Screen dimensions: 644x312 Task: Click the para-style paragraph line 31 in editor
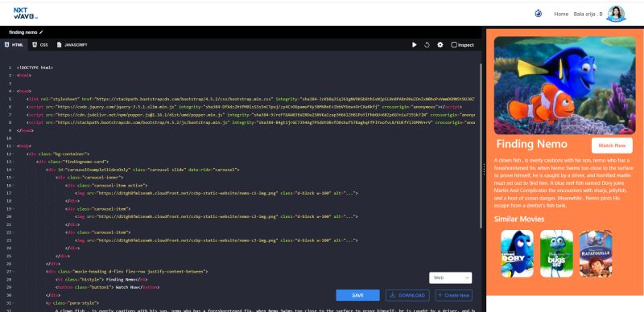click(72, 303)
